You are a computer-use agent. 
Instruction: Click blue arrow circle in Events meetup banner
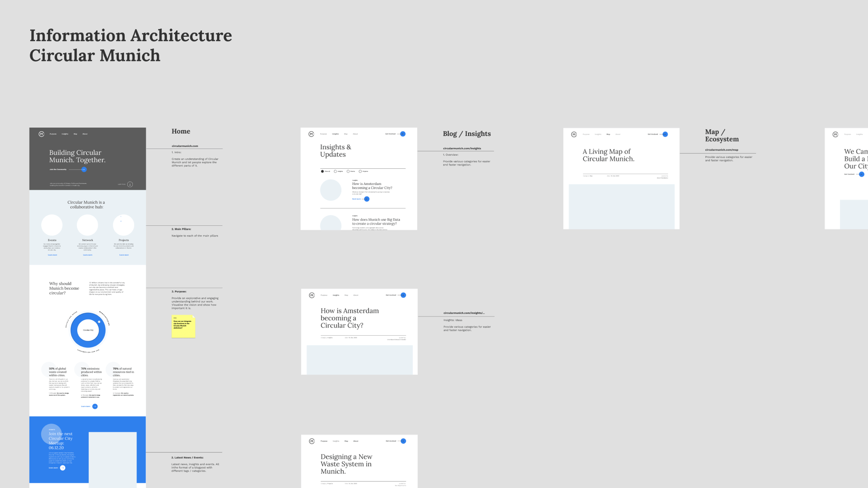(x=62, y=468)
